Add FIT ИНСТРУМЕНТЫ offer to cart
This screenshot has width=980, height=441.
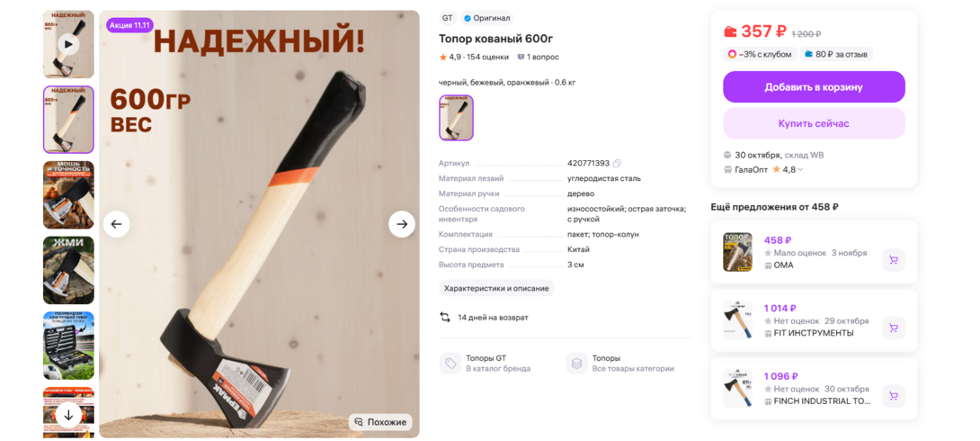tap(894, 328)
